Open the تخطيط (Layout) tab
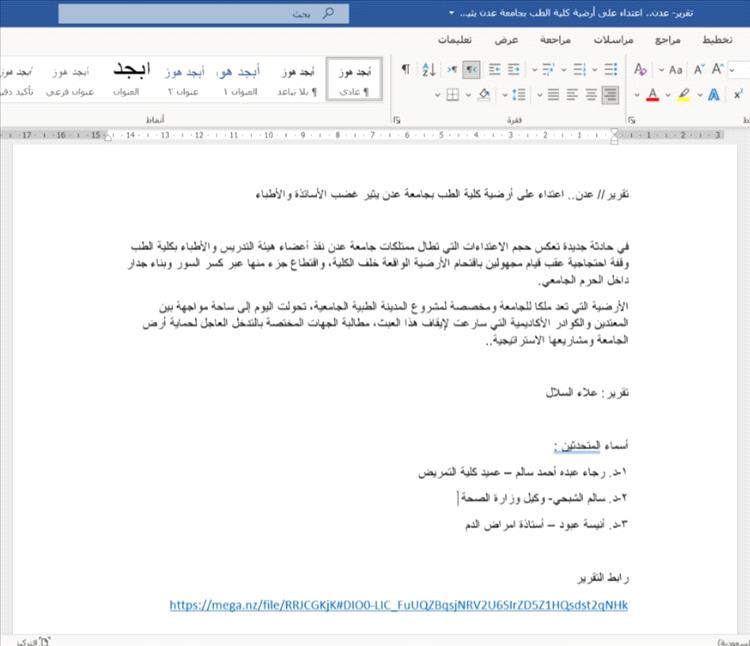The width and height of the screenshot is (750, 646). click(x=717, y=40)
